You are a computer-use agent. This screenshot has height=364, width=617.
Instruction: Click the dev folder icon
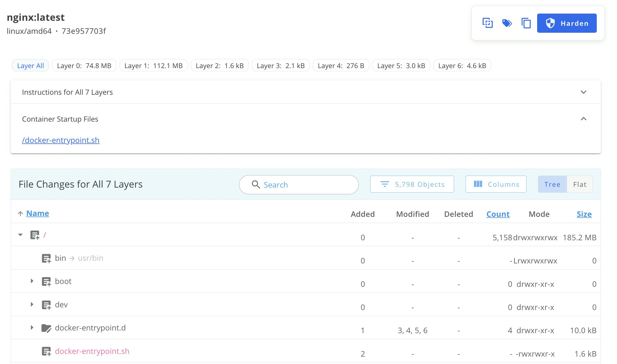(46, 305)
